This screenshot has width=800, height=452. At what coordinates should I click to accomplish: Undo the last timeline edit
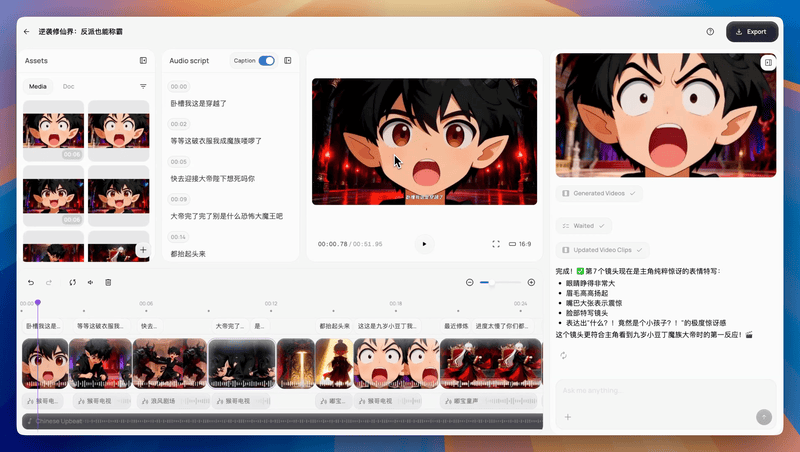(31, 282)
